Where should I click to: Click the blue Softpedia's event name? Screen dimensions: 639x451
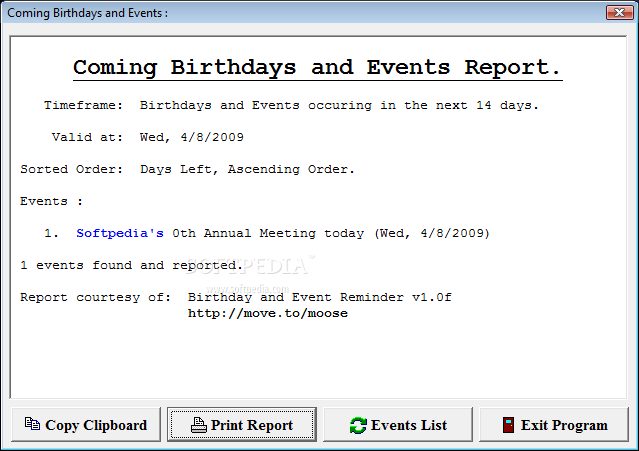coord(120,233)
